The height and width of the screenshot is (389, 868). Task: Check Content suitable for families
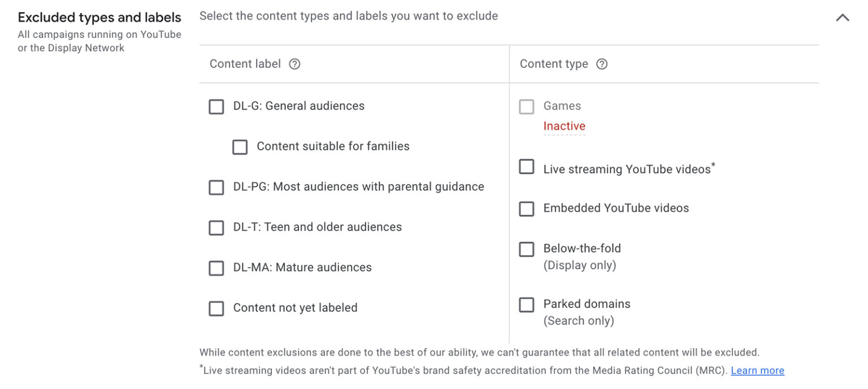(x=240, y=147)
